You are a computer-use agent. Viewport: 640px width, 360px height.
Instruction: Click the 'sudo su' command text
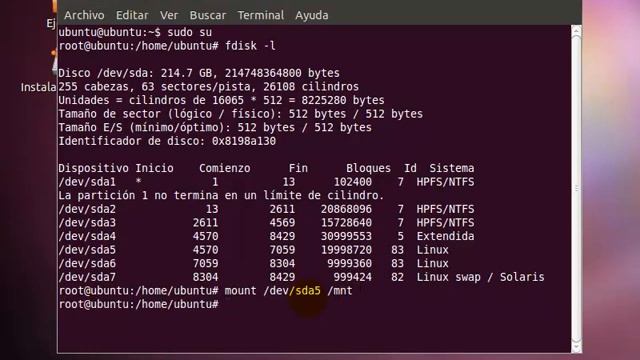click(189, 32)
